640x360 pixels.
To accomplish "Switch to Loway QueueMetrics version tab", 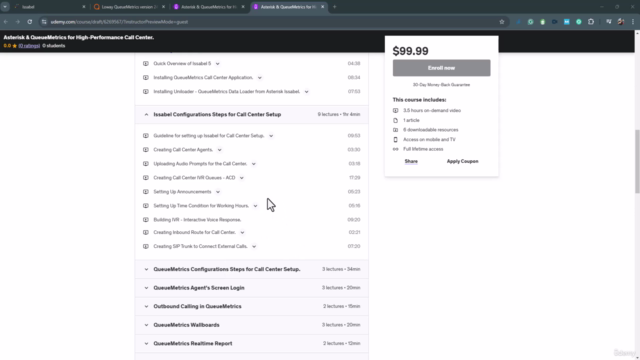I will tap(129, 7).
